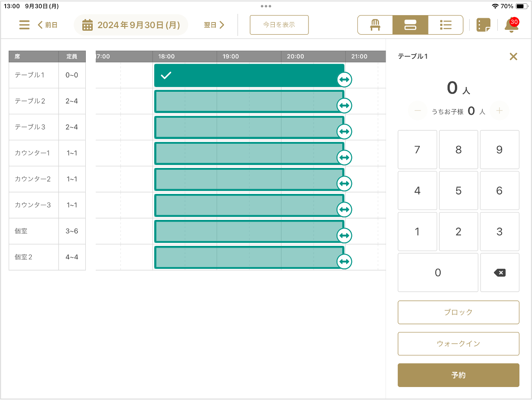The width and height of the screenshot is (532, 400).
Task: Switch to the timeline table view
Action: pos(410,25)
